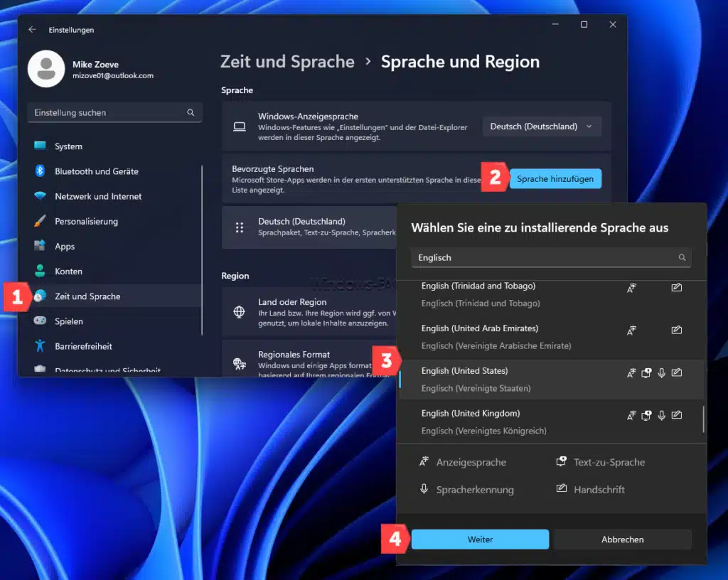The image size is (728, 580).
Task: Click the Text-zu-Sprache icon for English (United States)
Action: [x=646, y=372]
